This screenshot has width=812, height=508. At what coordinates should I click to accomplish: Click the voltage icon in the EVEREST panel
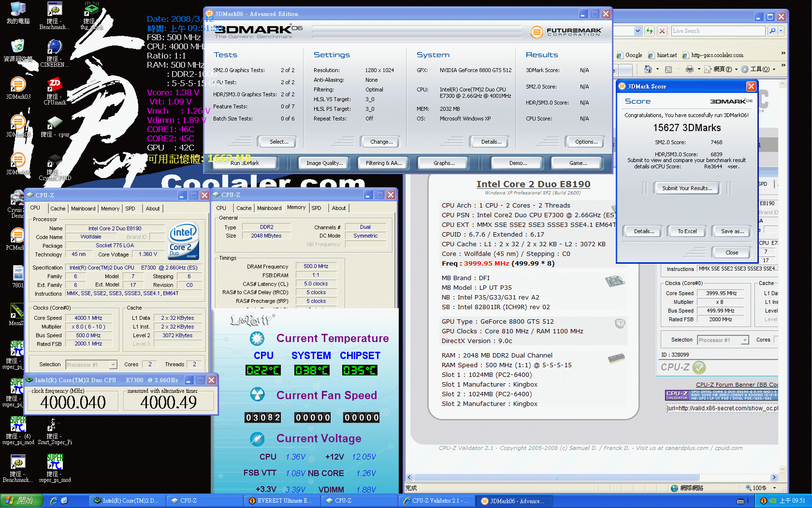(257, 438)
